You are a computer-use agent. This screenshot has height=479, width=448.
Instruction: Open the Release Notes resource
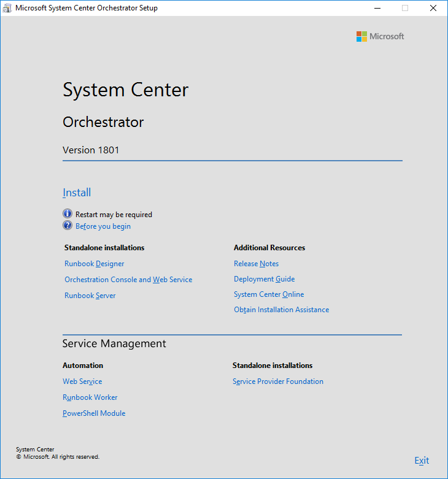(256, 263)
